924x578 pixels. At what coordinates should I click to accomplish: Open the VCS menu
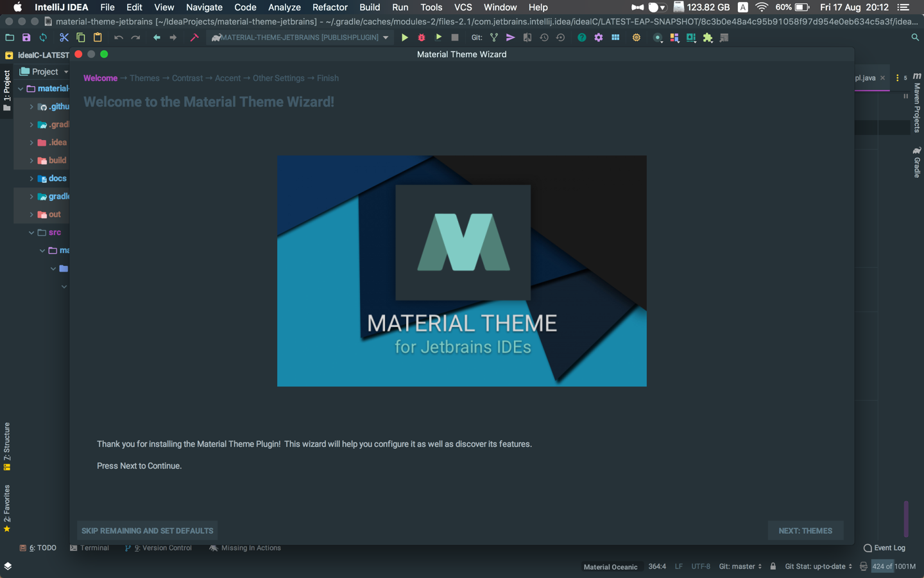click(x=463, y=7)
